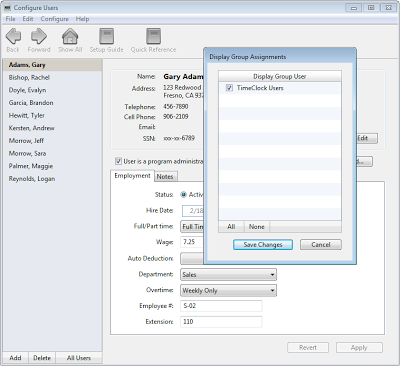This screenshot has width=400, height=366.
Task: Click the Edit button beside the contact info
Action: pyautogui.click(x=366, y=138)
